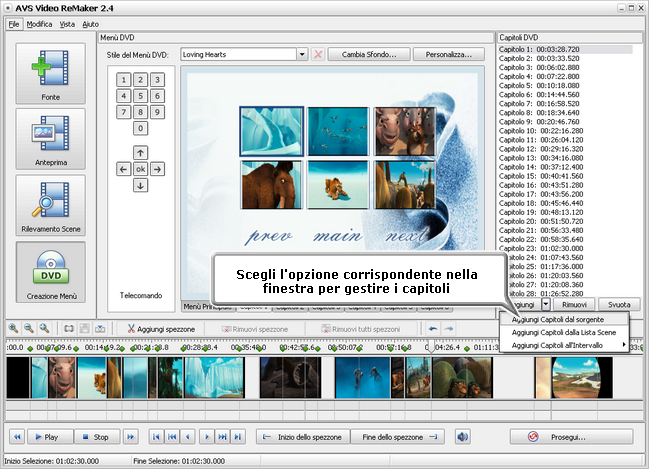Screen dimensions: 650x470
Task: Open the Anteprima preview section
Action: (51, 139)
